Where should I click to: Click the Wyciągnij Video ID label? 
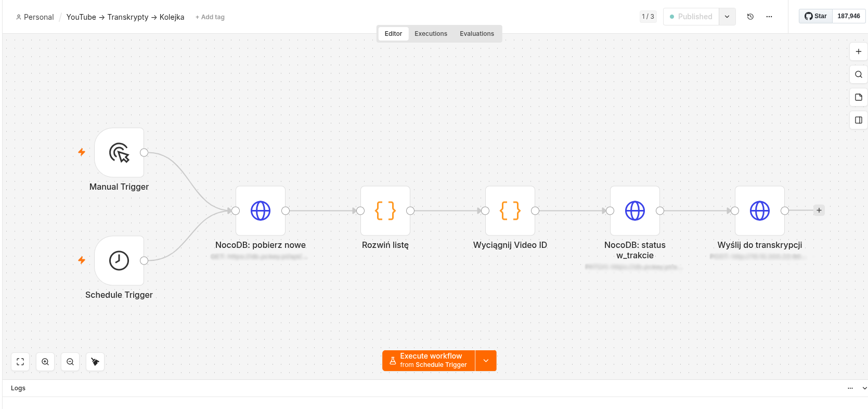(510, 245)
